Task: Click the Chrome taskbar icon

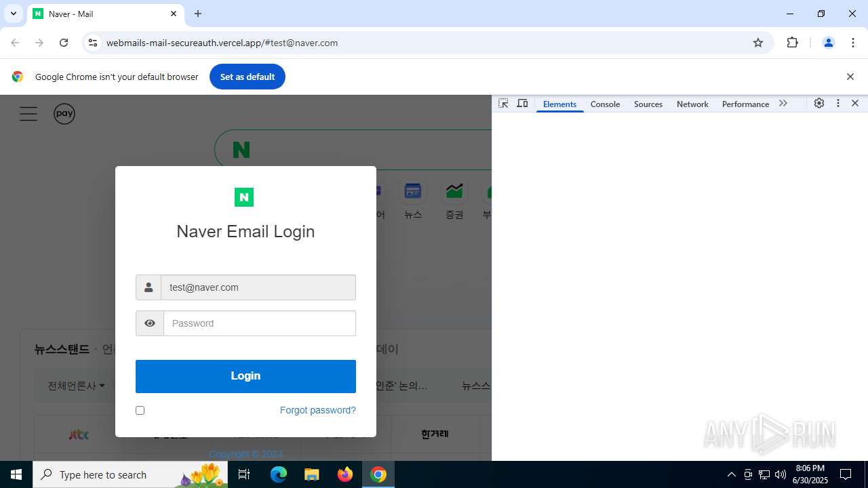Action: point(378,474)
